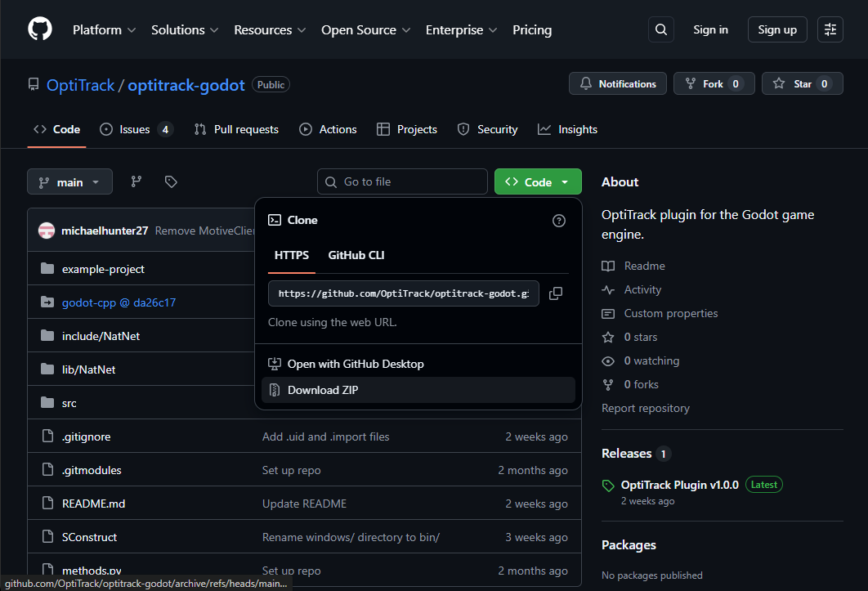Toggle the green Code dropdown button
Viewport: 868px width, 591px height.
tap(538, 181)
